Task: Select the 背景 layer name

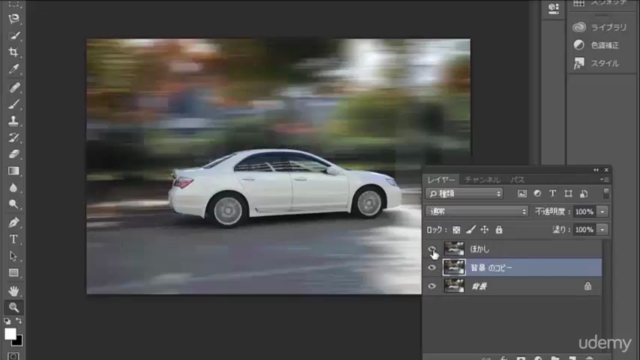Action: [x=479, y=287]
